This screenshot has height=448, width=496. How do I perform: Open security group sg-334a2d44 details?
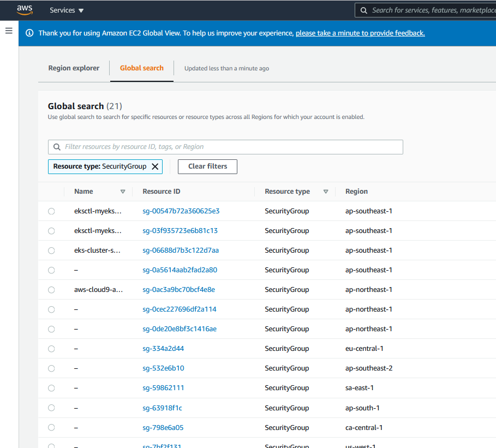click(163, 348)
